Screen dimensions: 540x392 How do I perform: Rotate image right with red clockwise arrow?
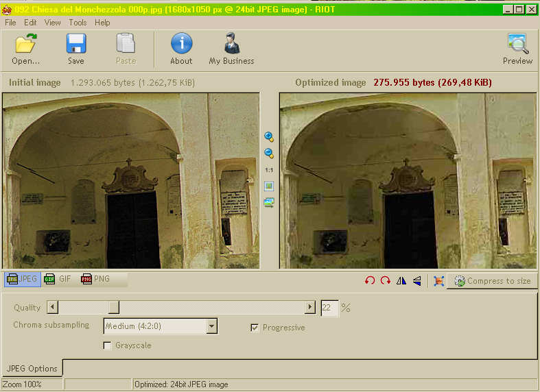[x=386, y=280]
